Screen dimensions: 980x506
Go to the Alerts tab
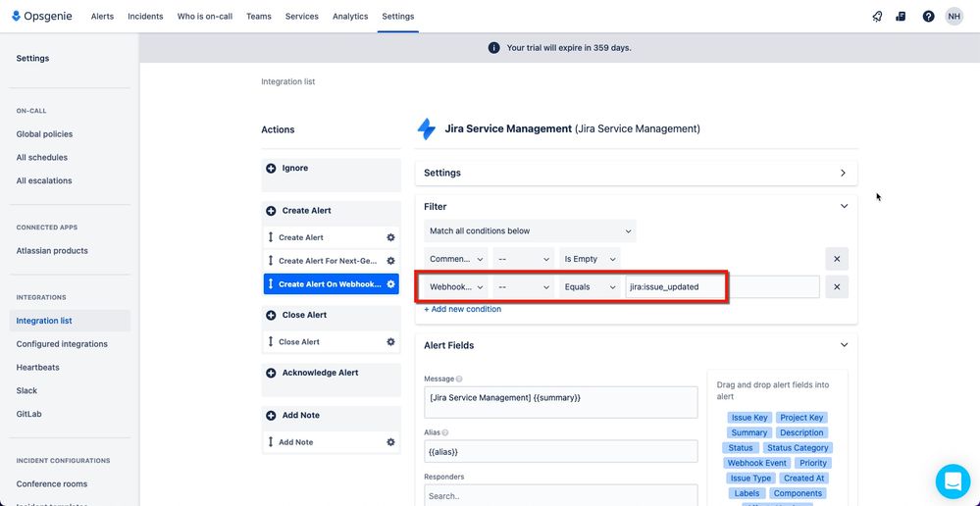tap(102, 17)
